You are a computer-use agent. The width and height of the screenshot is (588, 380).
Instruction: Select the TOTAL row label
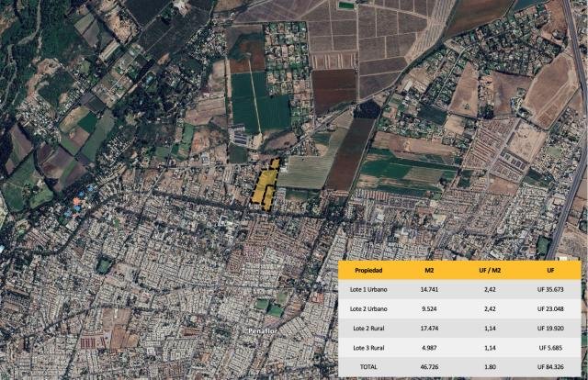coord(367,367)
